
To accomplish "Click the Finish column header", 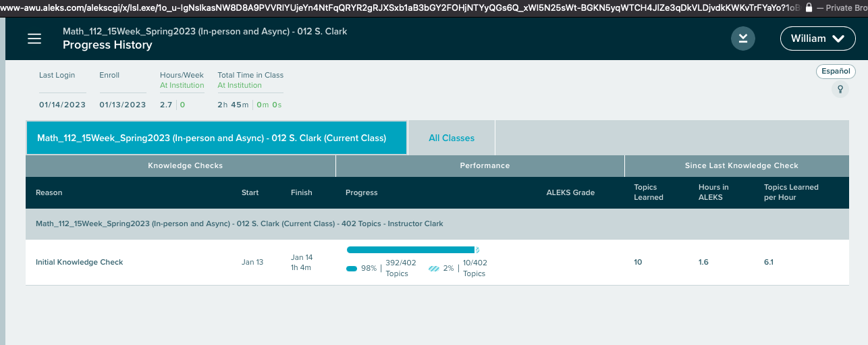I will [301, 192].
